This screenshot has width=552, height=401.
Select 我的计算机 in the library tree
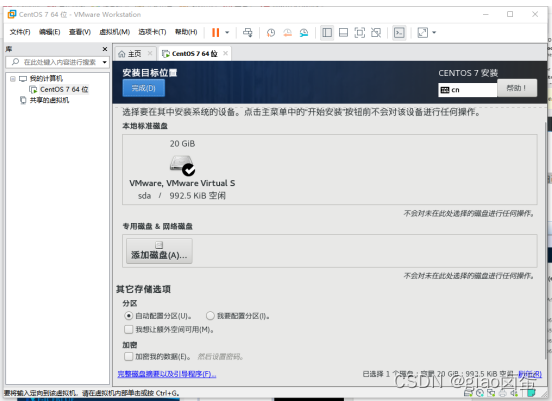(x=46, y=78)
